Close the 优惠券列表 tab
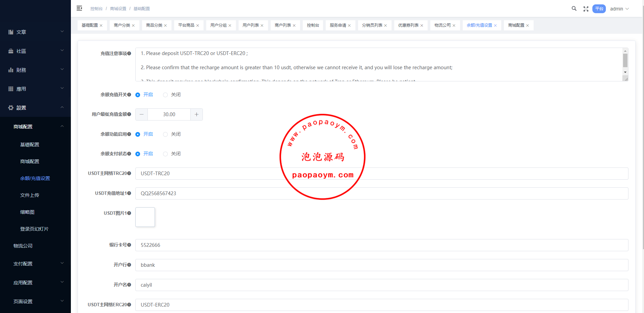Viewport: 644px width, 313px height. [x=422, y=26]
